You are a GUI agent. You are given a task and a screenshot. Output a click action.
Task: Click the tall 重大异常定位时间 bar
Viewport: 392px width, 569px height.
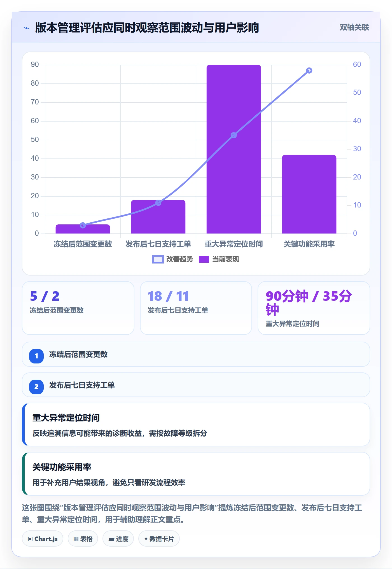234,149
